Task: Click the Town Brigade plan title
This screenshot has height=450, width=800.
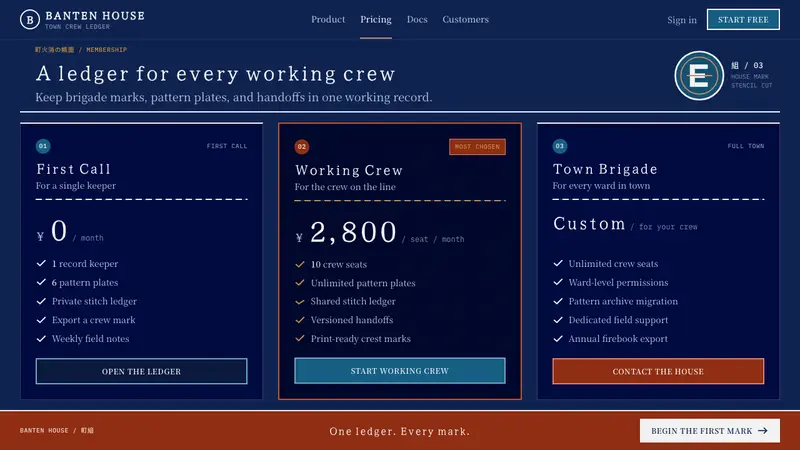Action: tap(605, 169)
